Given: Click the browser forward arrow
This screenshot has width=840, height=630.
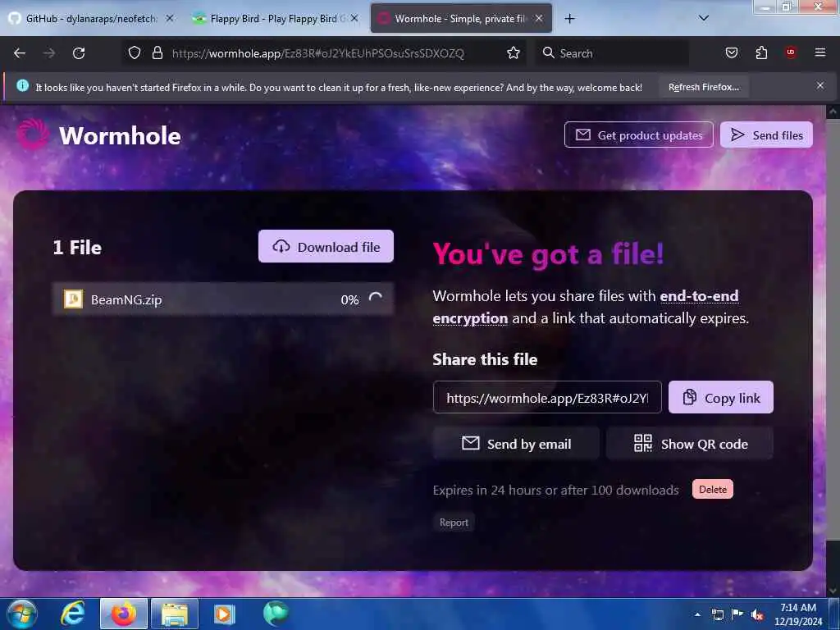Looking at the screenshot, I should coord(49,53).
